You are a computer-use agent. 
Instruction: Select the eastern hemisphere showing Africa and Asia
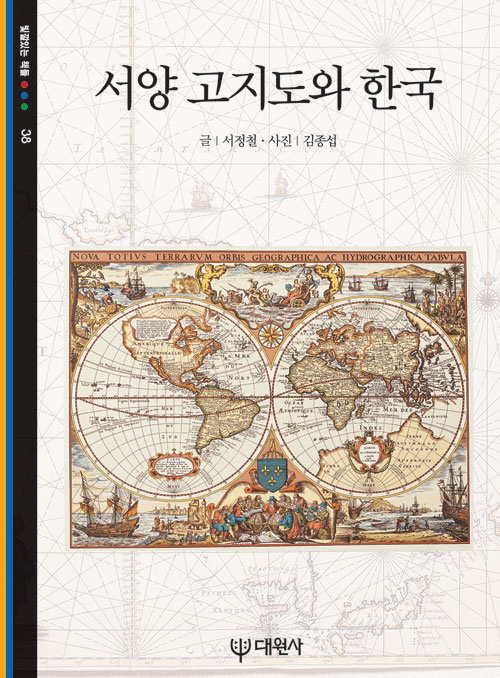tap(370, 397)
